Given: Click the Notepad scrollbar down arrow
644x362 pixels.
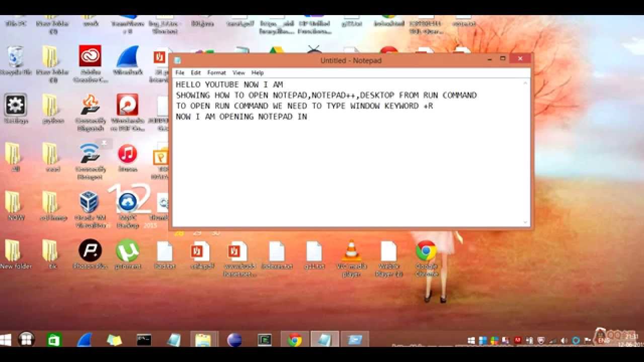Looking at the screenshot, I should 526,222.
